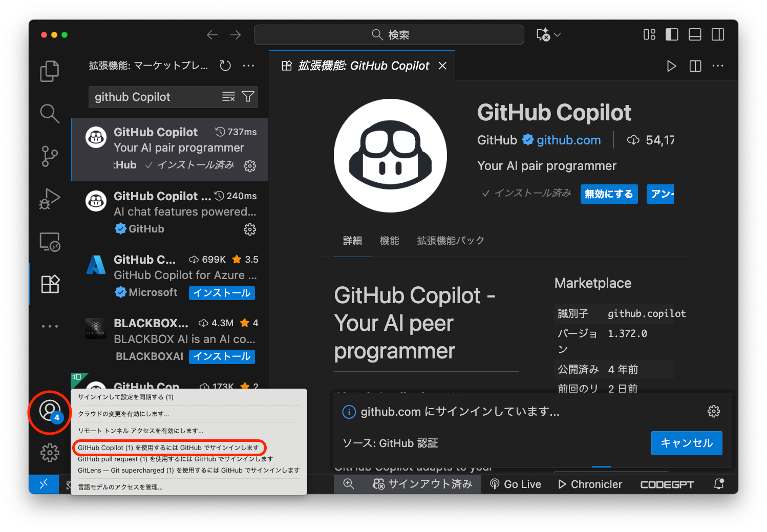Open editor More Actions ellipsis
Viewport: 767px width, 532px height.
718,66
